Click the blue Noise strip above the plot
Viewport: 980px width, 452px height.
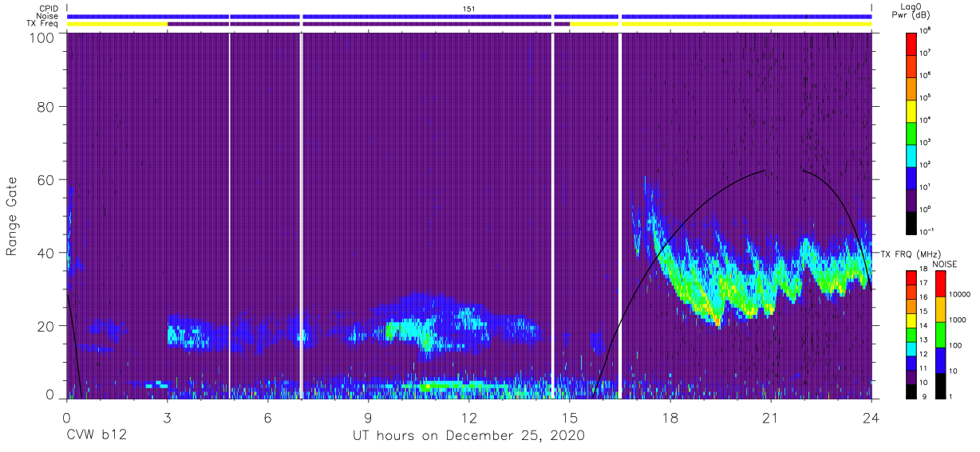click(469, 16)
